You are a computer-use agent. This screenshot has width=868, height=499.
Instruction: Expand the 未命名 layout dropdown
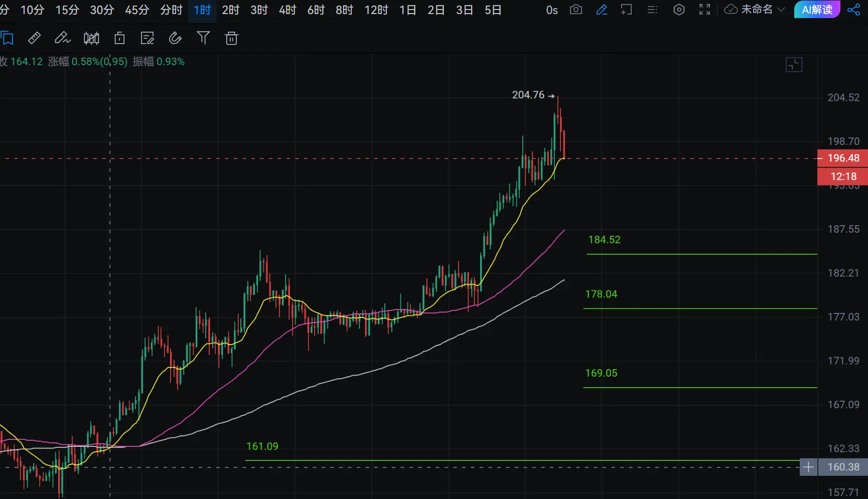tap(763, 10)
